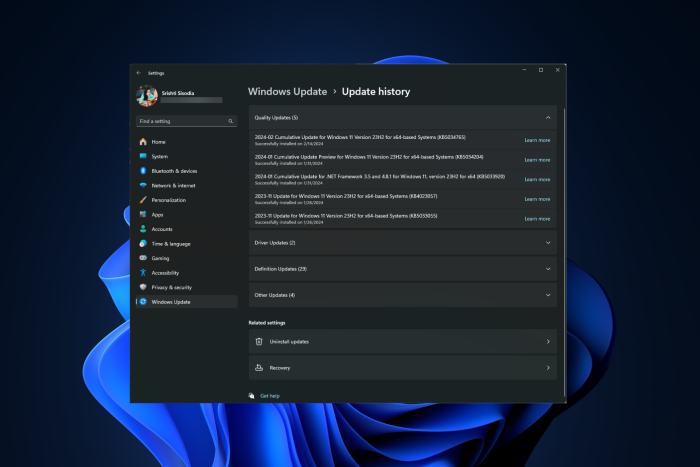The width and height of the screenshot is (700, 467).
Task: Click 'Successfully installed on 2/14/2024' text
Action: coord(289,144)
